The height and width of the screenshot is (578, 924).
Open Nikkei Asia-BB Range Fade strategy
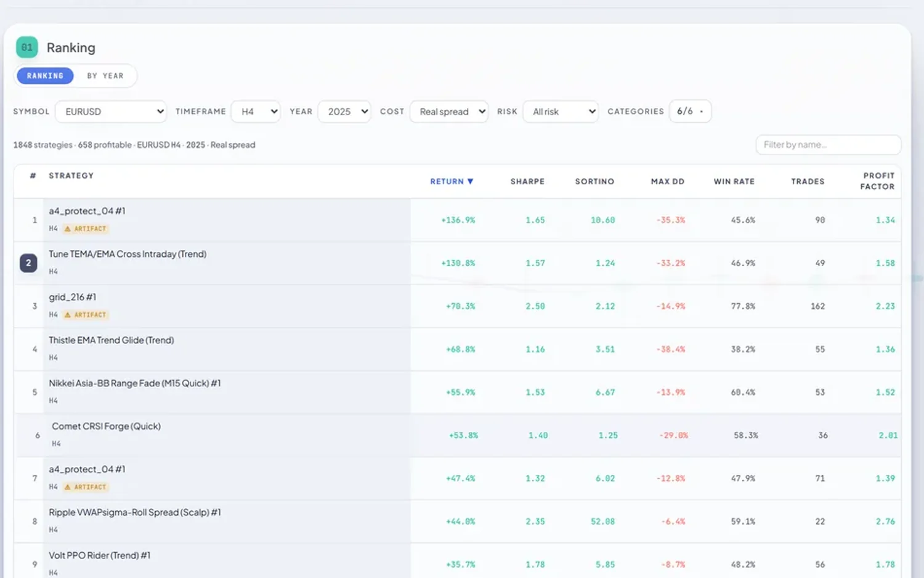[135, 383]
